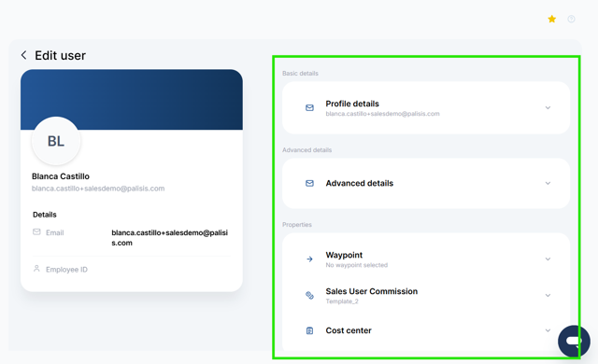Expand the Advanced details chevron
This screenshot has height=364, width=598.
pyautogui.click(x=548, y=183)
